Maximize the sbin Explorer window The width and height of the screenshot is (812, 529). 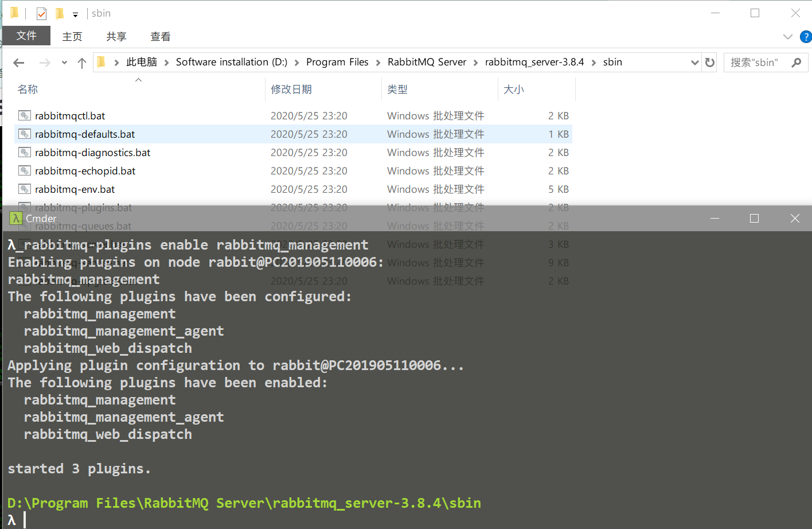(x=755, y=13)
